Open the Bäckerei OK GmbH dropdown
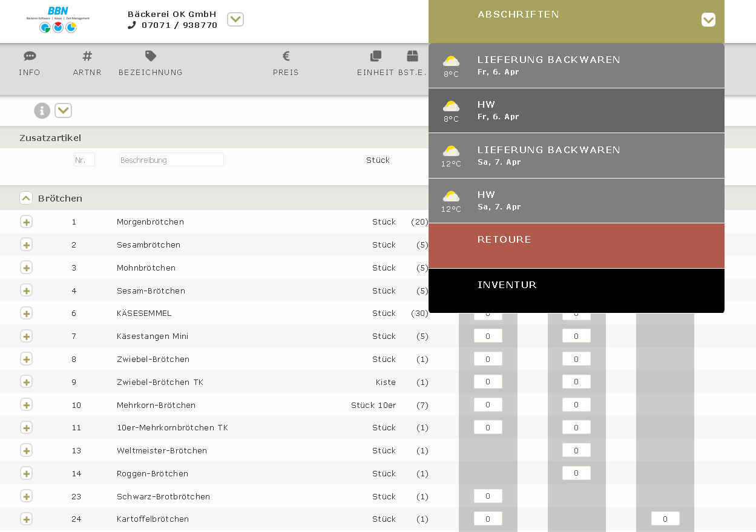The image size is (756, 532). pyautogui.click(x=235, y=19)
